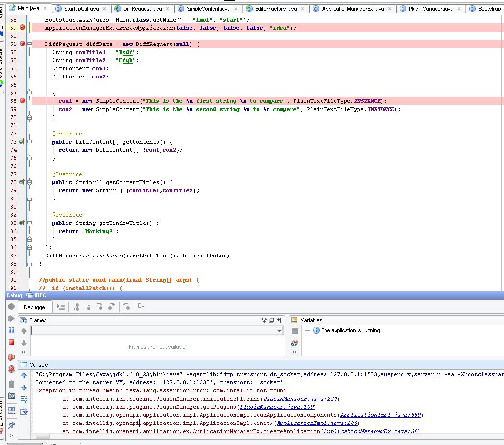Click Variables new watch square icon
Image resolution: width=504 pixels, height=445 pixels.
(295, 331)
